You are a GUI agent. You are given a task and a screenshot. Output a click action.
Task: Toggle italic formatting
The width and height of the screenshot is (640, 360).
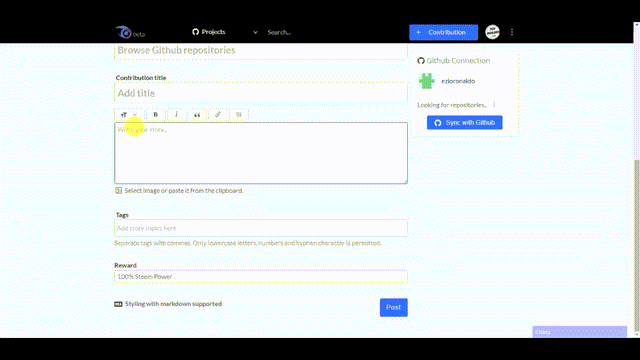(176, 115)
